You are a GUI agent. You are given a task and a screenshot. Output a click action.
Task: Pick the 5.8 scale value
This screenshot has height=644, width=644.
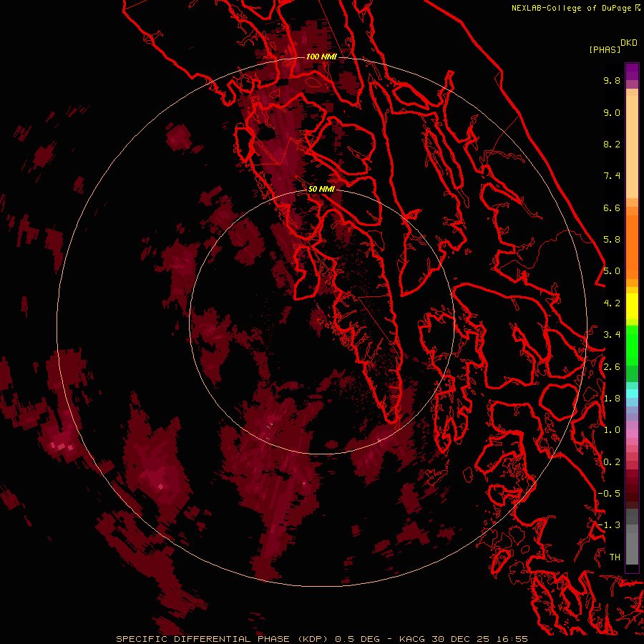pos(612,240)
